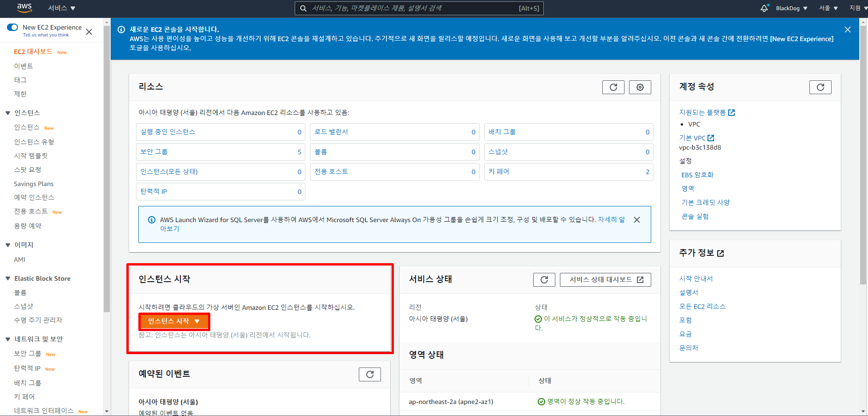
Task: Open 실행 중인 인스턴스 resource link
Action: 168,132
